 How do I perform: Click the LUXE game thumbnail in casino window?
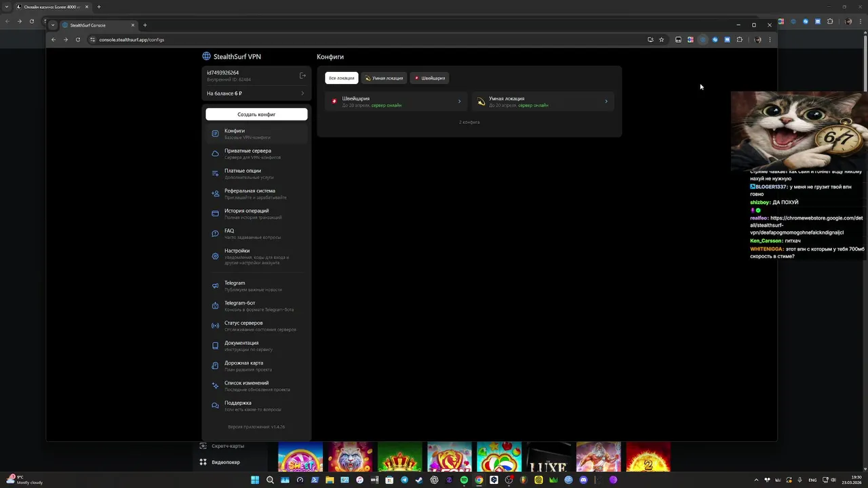(549, 457)
